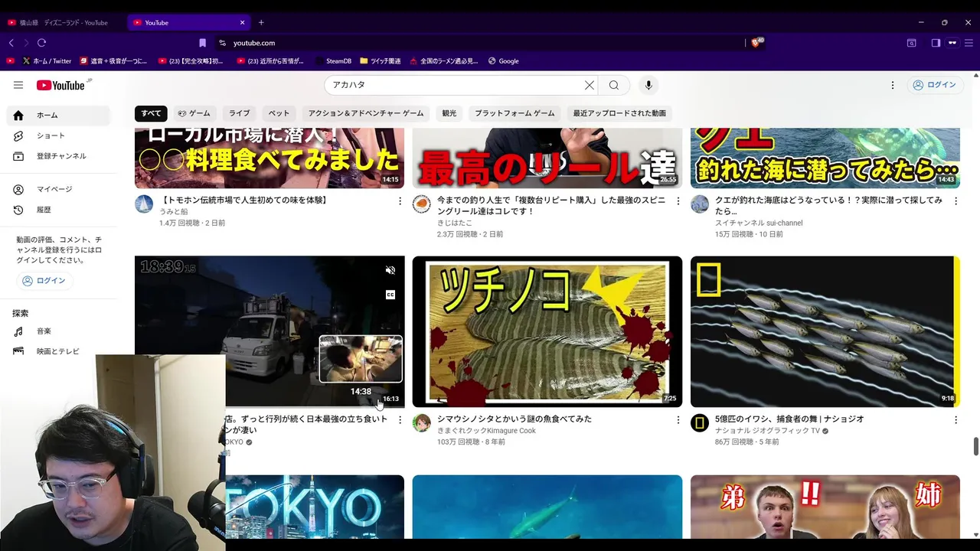
Task: Select the すべて filter chip
Action: click(151, 113)
